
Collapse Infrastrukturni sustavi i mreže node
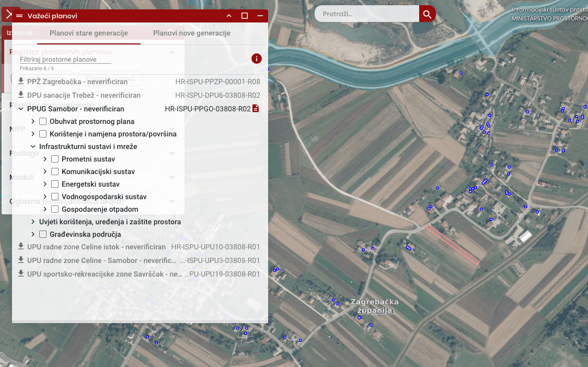pyautogui.click(x=33, y=146)
